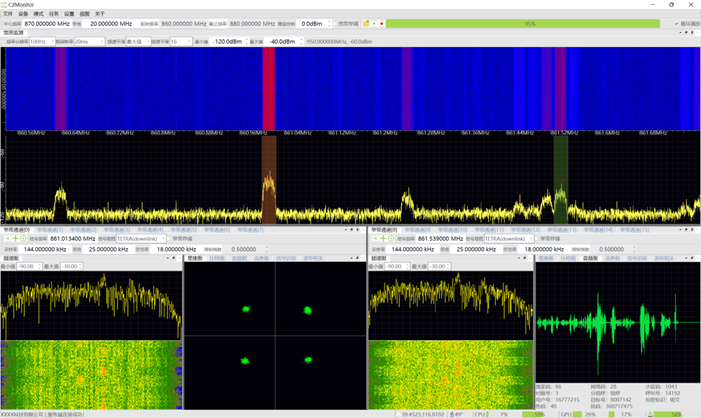
Task: Start playback with the green play icon
Action: 374,23
